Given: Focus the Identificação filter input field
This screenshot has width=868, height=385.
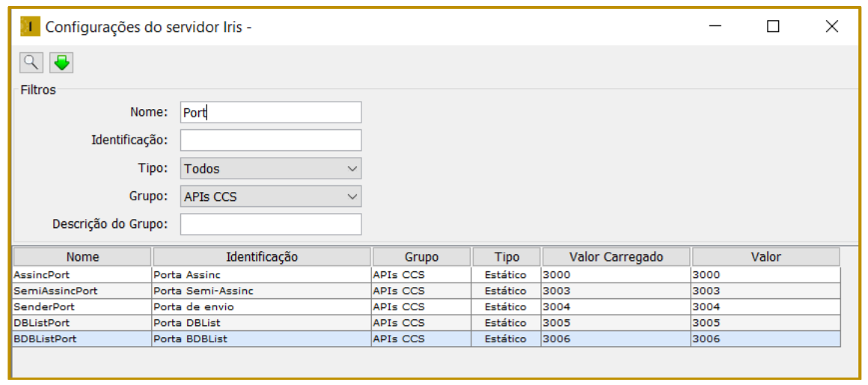Looking at the screenshot, I should coord(270,141).
